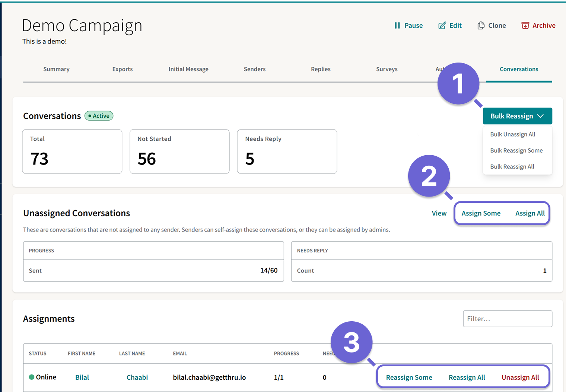Click Reassign Some for Bilal Chaabi
The height and width of the screenshot is (392, 566).
pyautogui.click(x=409, y=377)
